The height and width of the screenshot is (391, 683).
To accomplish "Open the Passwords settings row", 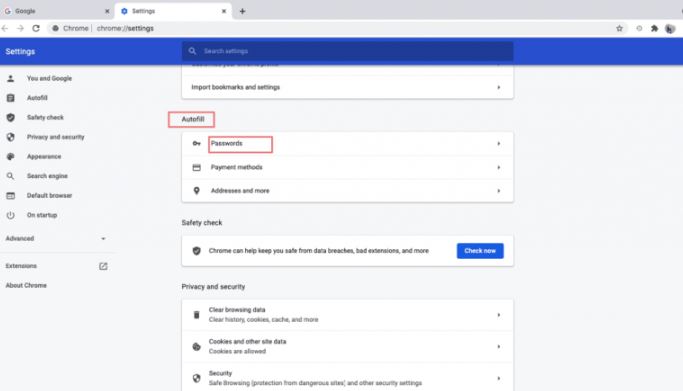I will [x=347, y=144].
